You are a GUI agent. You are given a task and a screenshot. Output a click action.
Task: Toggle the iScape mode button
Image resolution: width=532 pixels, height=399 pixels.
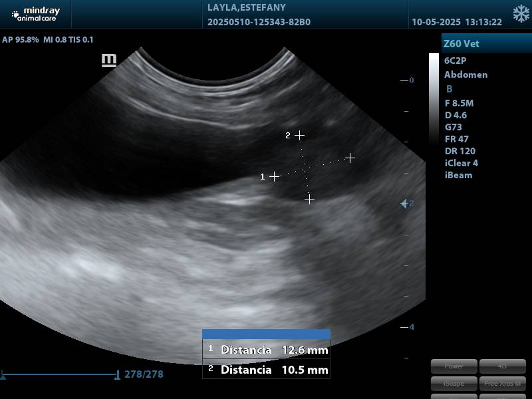click(x=454, y=384)
